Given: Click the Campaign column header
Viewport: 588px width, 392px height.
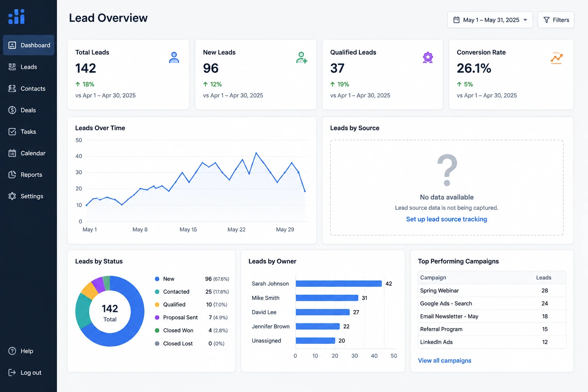Looking at the screenshot, I should (433, 278).
